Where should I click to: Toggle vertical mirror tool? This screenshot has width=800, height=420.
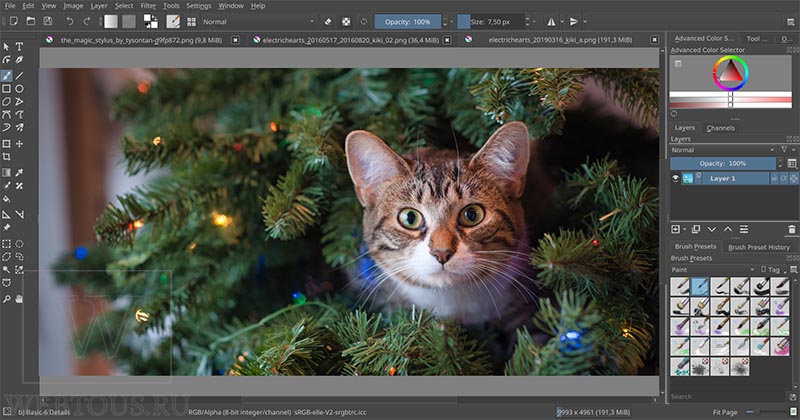tap(574, 22)
